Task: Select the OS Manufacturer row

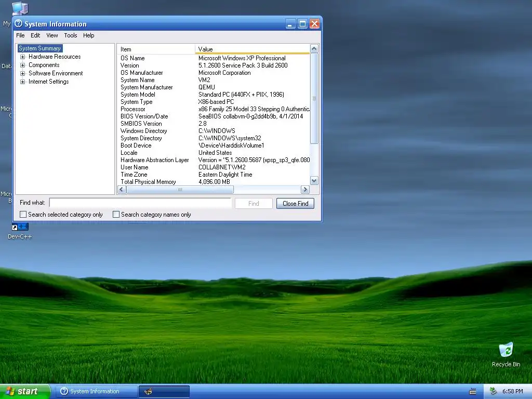Action: pyautogui.click(x=214, y=73)
